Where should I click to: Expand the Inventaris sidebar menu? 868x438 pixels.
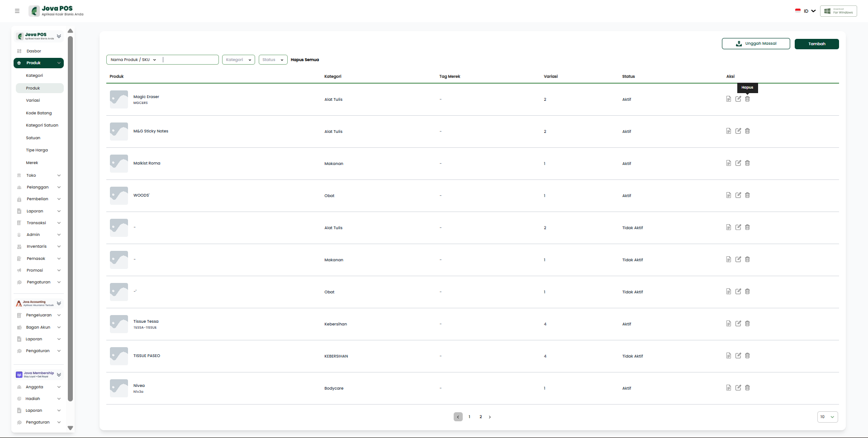point(38,246)
